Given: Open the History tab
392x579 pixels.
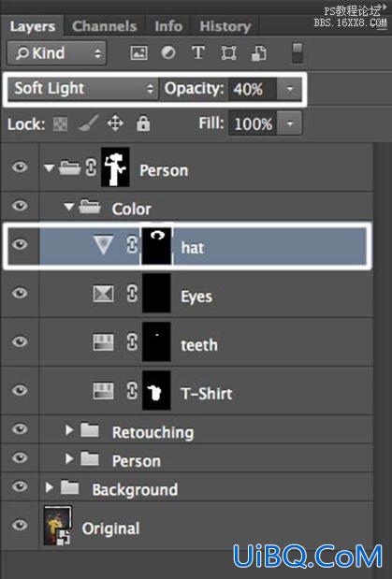Looking at the screenshot, I should coord(225,26).
